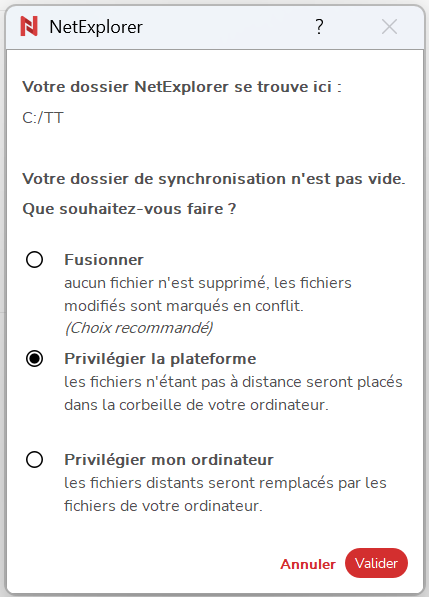Click the 'fichiers distants seront remplacés' description

coord(225,494)
